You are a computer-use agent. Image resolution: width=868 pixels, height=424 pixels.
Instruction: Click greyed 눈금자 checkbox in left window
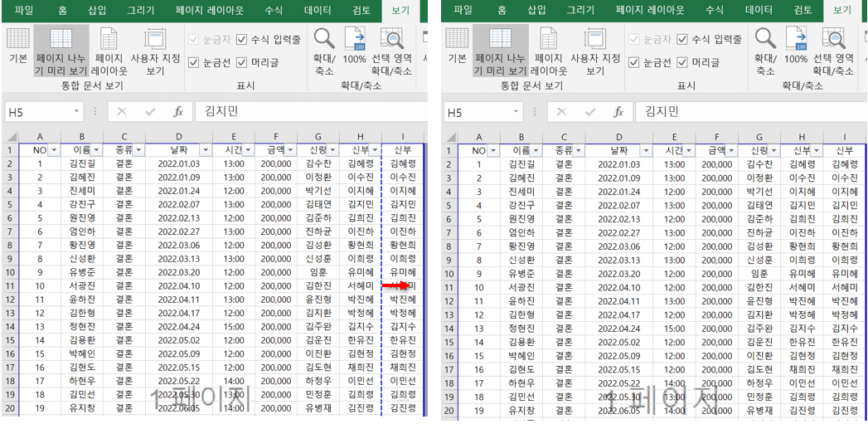click(193, 39)
